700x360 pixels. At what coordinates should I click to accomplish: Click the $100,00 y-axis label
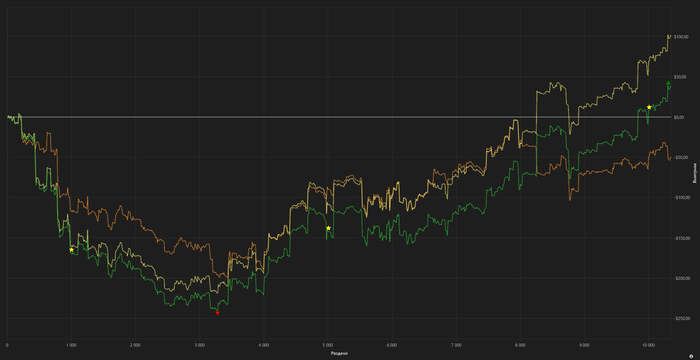pos(680,37)
